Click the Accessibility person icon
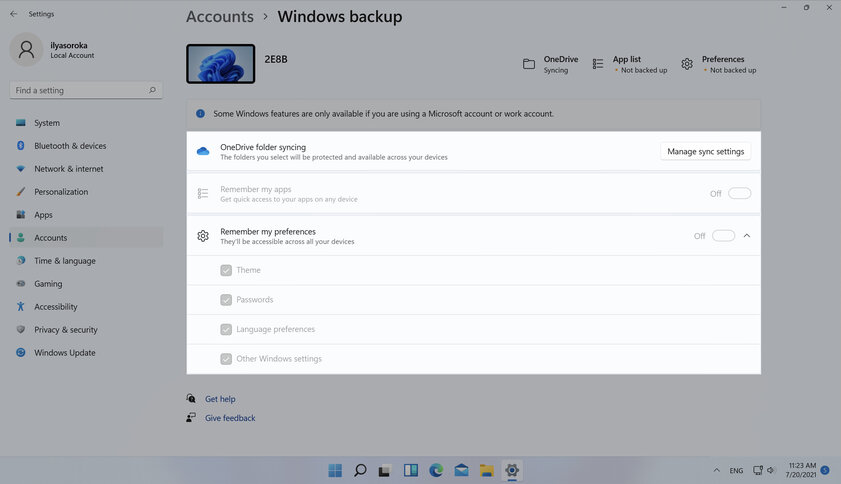This screenshot has width=841, height=484. coord(21,306)
